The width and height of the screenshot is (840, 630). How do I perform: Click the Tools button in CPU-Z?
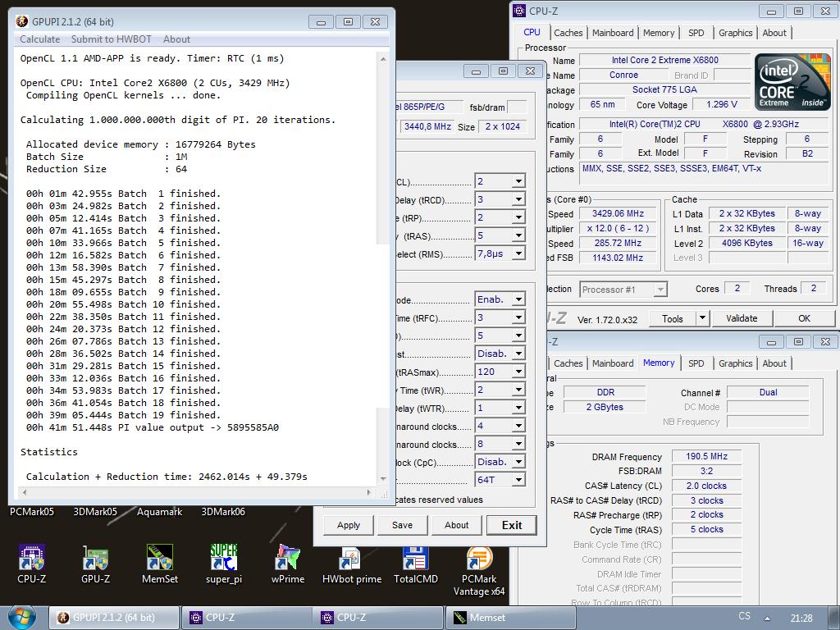coord(673,318)
